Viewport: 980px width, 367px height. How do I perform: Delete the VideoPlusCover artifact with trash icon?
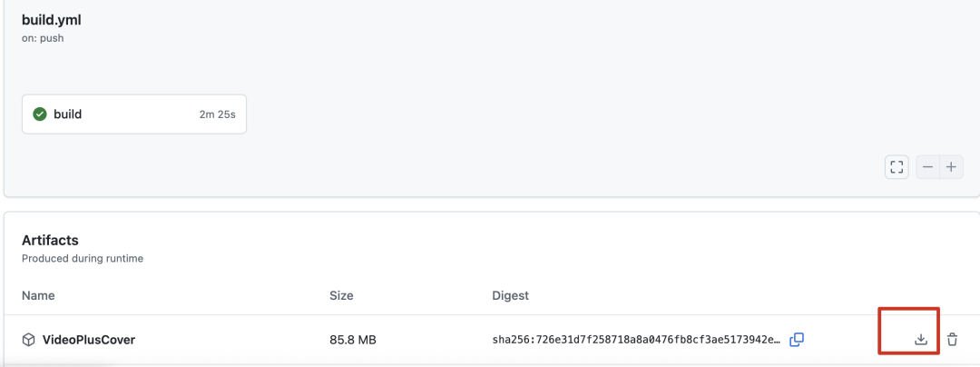pyautogui.click(x=952, y=340)
